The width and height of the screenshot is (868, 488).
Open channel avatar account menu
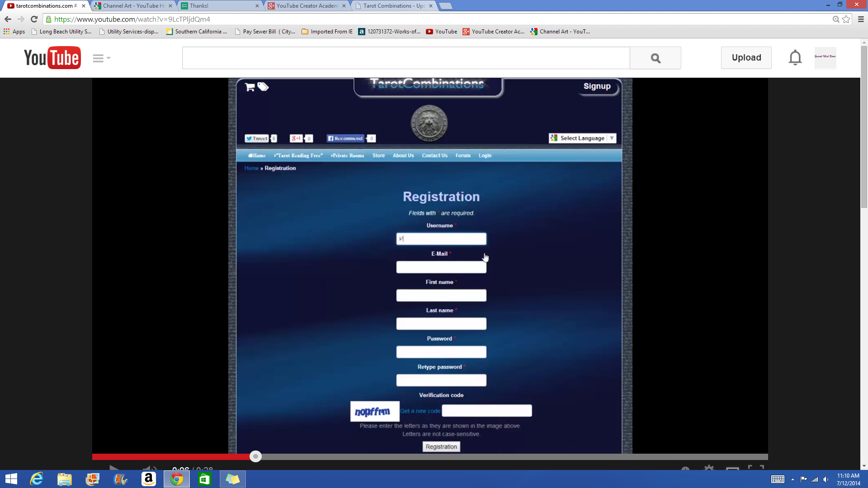[x=825, y=58]
